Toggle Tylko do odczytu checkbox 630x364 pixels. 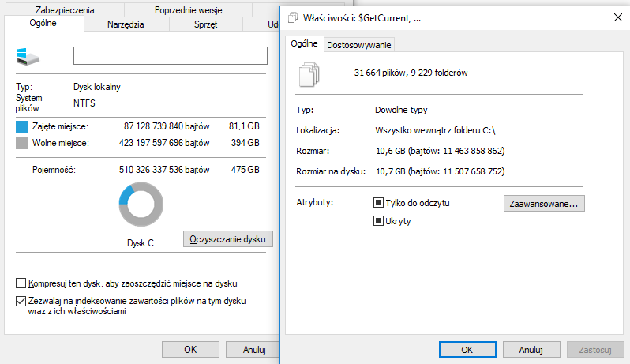tap(378, 202)
